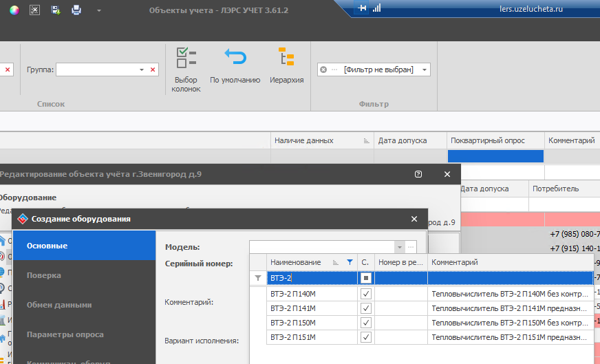Click the Номер в ре... column header
Viewport: 600px width, 364px height.
pyautogui.click(x=400, y=262)
